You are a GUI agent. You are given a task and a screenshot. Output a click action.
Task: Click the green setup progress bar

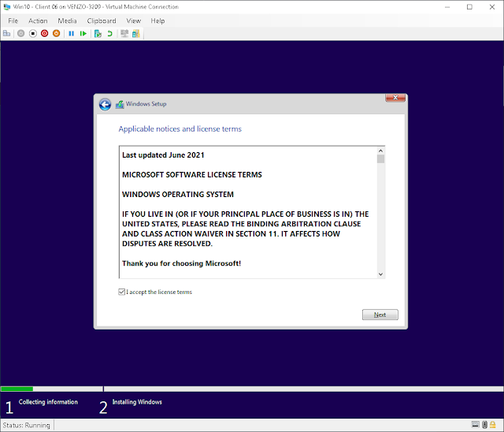point(17,389)
